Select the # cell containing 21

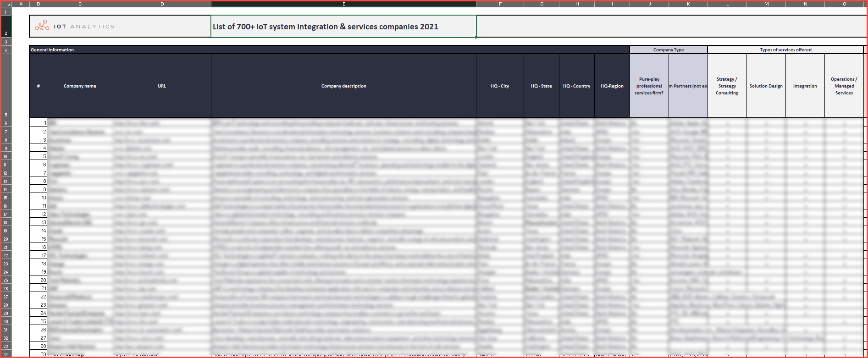click(x=38, y=288)
